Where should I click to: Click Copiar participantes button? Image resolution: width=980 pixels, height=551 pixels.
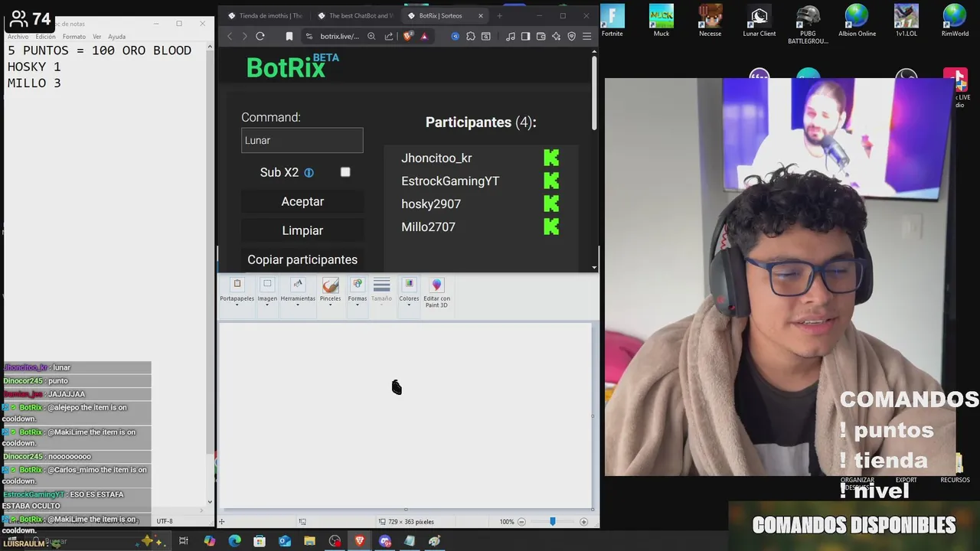[x=302, y=259]
